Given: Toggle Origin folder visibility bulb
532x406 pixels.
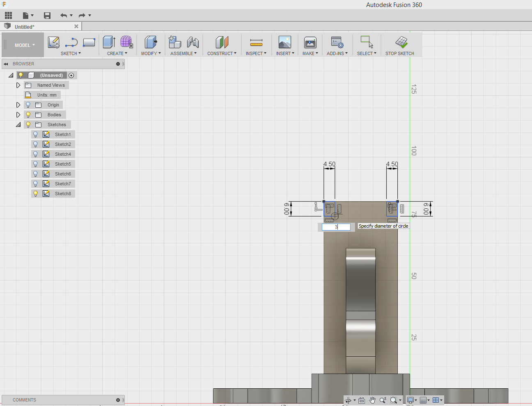Looking at the screenshot, I should coord(28,105).
